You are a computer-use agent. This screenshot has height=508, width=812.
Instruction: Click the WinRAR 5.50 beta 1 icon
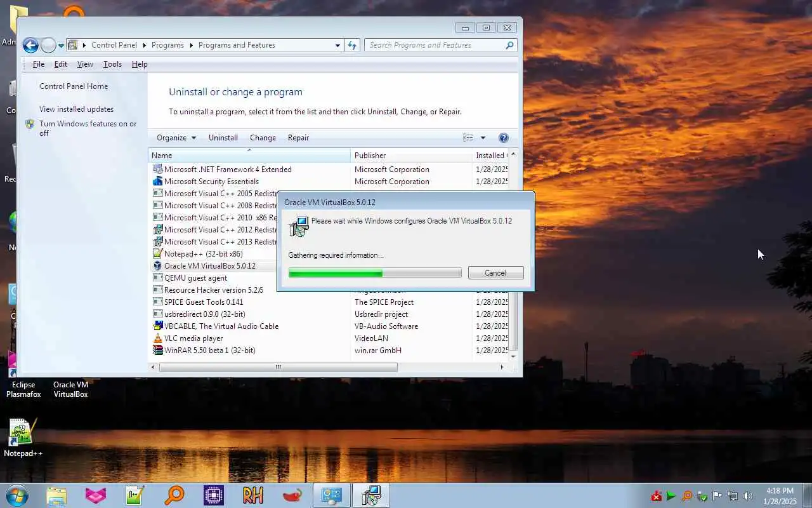coord(158,351)
